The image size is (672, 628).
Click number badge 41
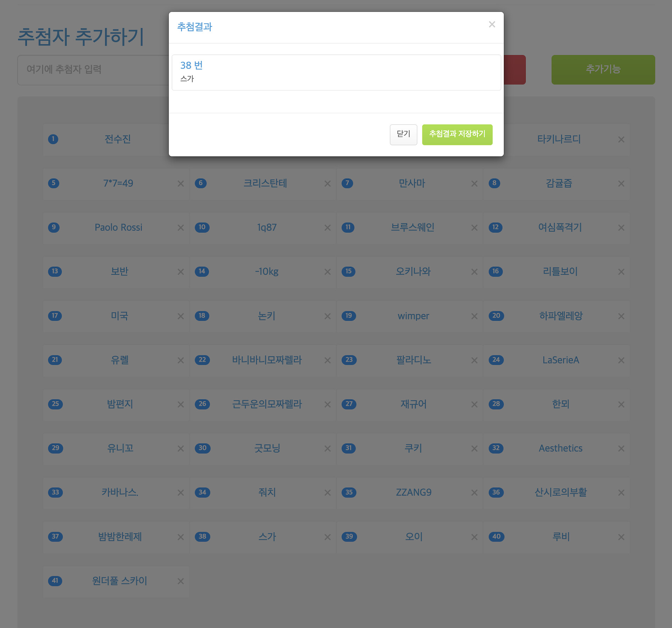55,581
